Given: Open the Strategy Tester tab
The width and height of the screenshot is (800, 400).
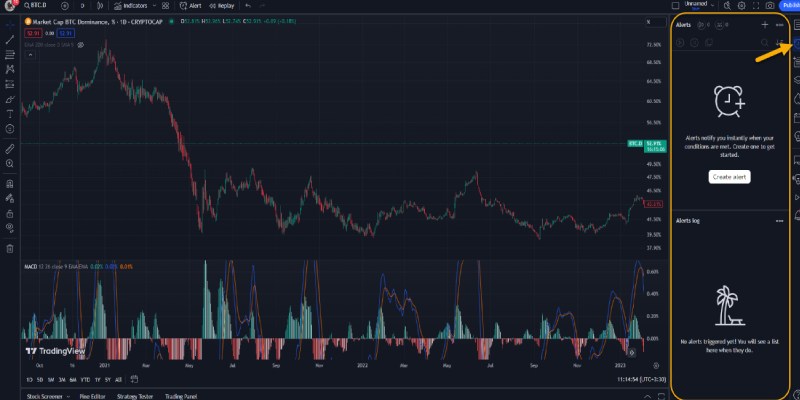Looking at the screenshot, I should click(x=137, y=396).
